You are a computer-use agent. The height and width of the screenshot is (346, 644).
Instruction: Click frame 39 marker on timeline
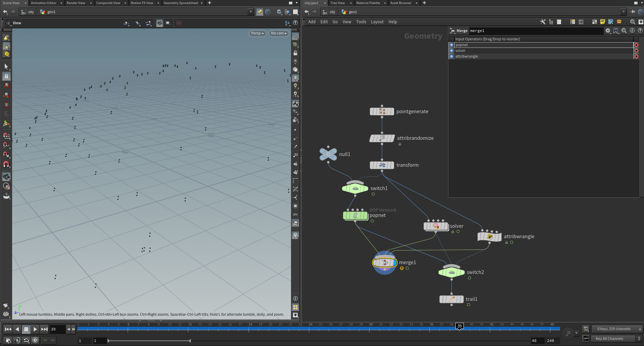459,326
